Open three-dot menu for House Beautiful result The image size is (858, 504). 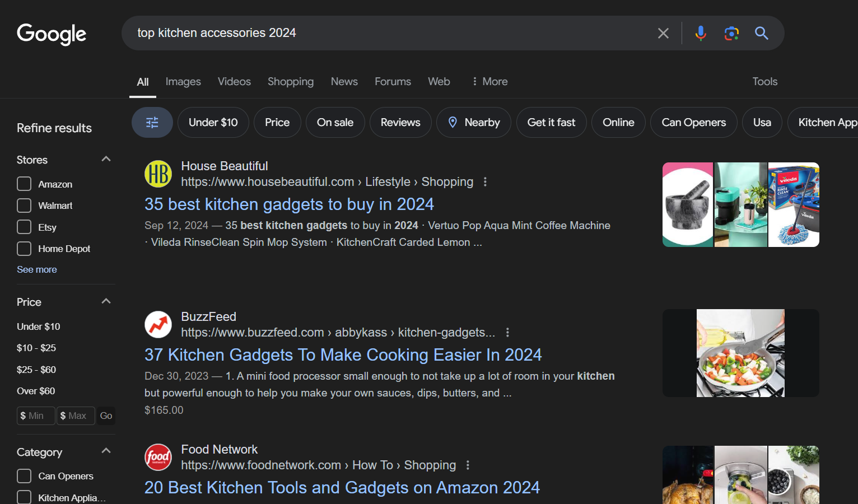(485, 182)
